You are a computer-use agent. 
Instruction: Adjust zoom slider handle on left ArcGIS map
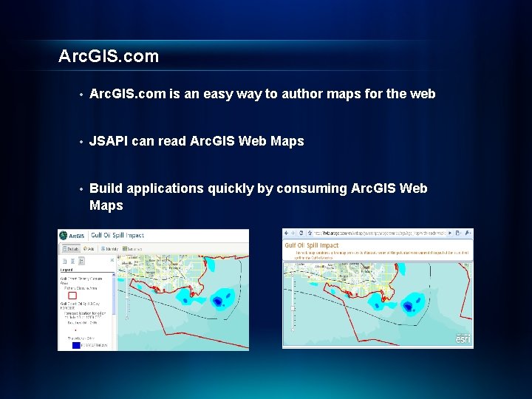tap(127, 297)
